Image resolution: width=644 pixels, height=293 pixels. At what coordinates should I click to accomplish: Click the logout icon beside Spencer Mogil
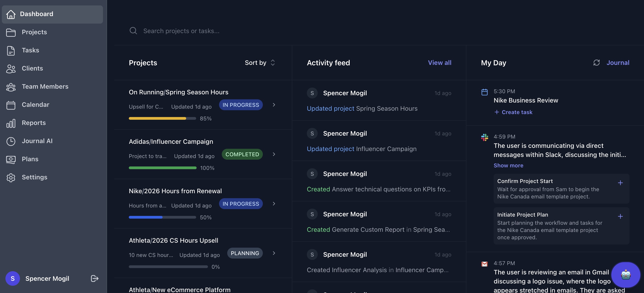click(95, 278)
